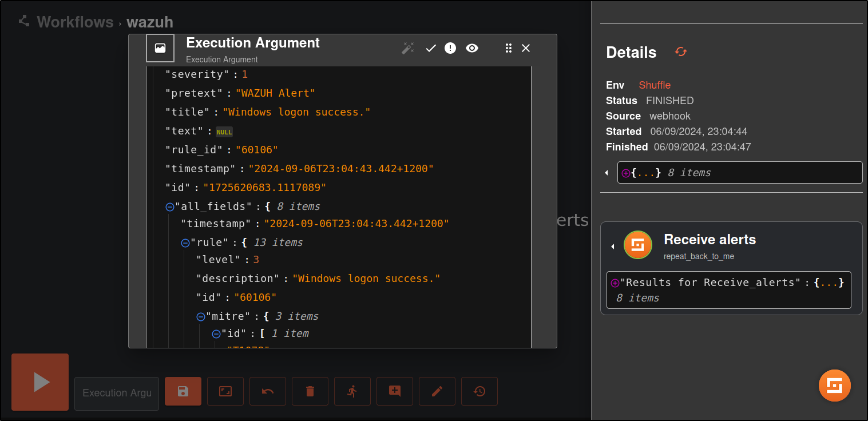Click the checkmark icon in Execution Argument header
This screenshot has height=421, width=868.
coord(431,48)
